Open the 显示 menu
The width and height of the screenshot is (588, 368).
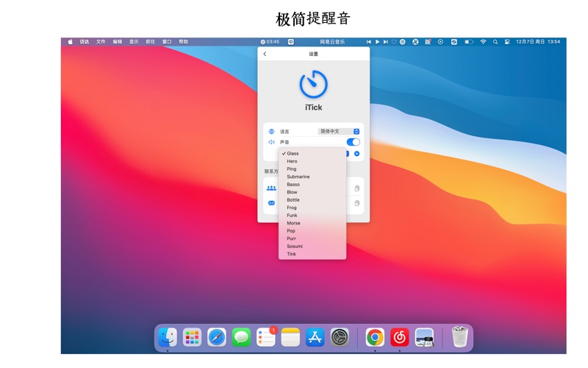click(134, 42)
